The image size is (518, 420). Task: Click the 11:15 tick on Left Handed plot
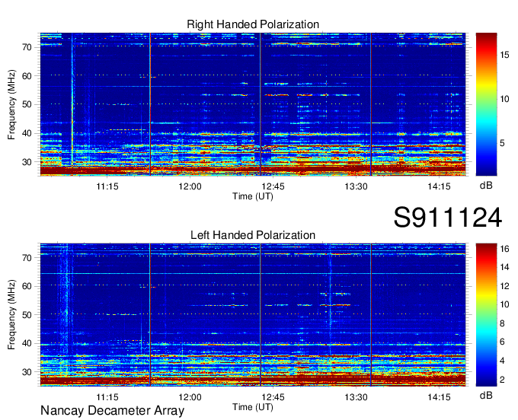coord(107,397)
